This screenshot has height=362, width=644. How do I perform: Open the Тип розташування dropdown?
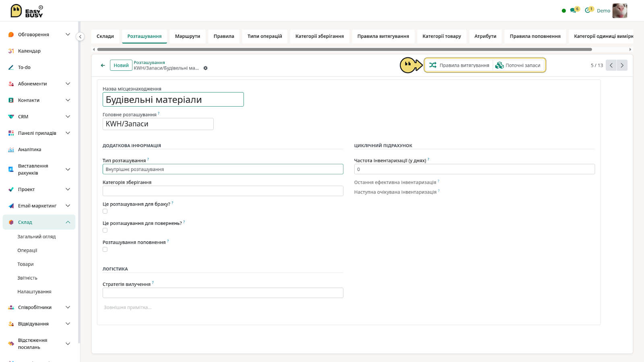click(223, 169)
